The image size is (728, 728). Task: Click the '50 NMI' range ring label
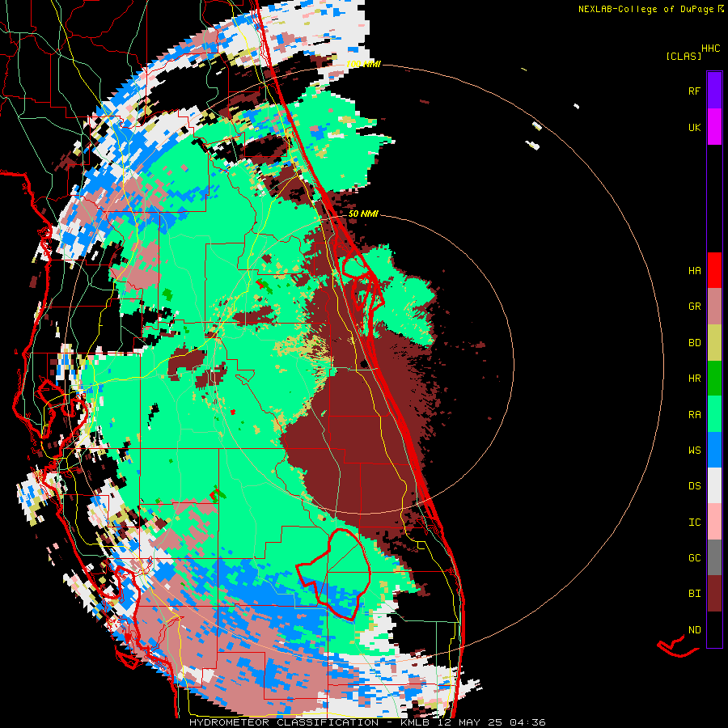click(363, 214)
